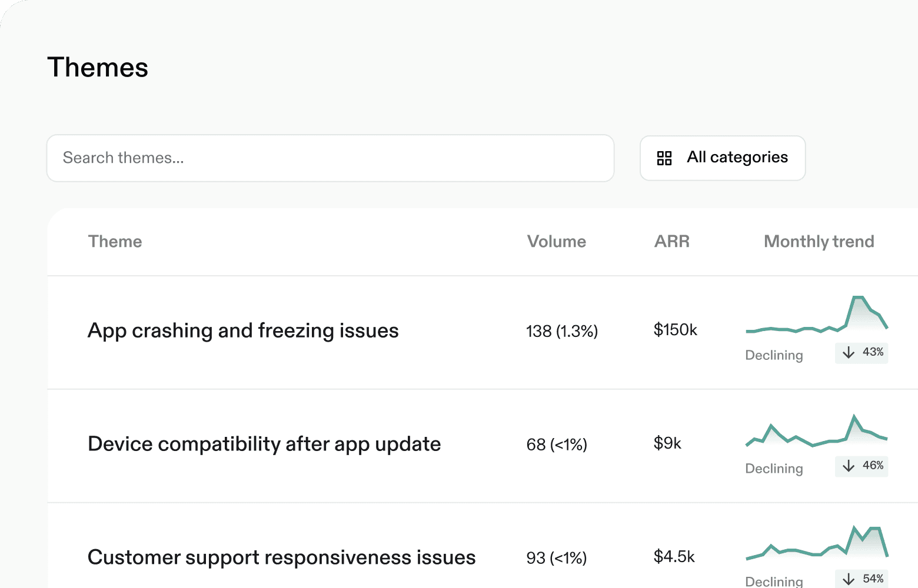Click the $9k ARR value

[667, 443]
